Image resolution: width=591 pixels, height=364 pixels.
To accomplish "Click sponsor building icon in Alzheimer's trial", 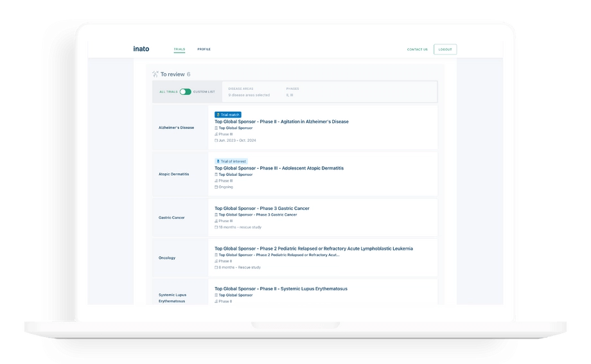I will tap(216, 128).
